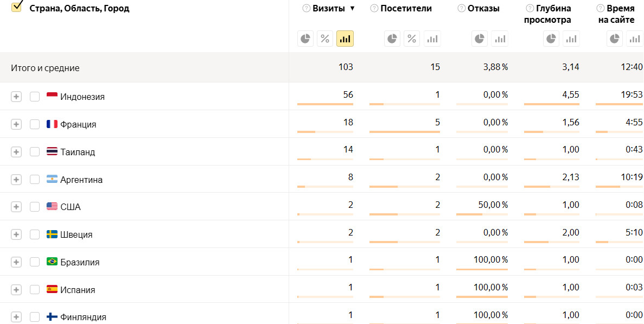Select pie chart view for Визиты column
Viewport: 644px width, 324px height.
pos(305,39)
